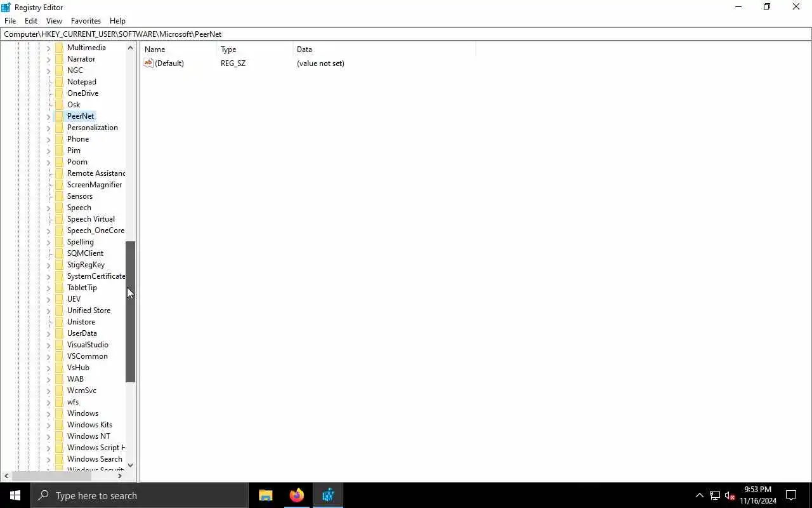Click the VisualStudio key folder icon
812x508 pixels.
click(59, 345)
